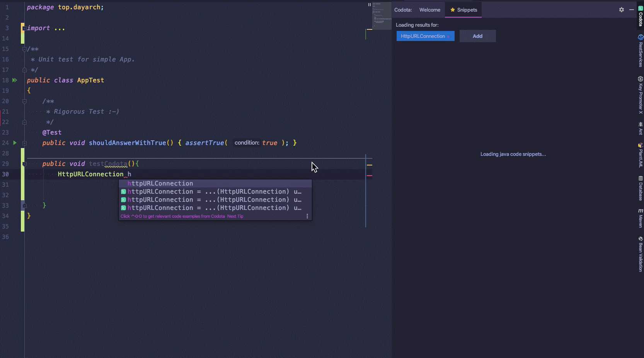Remove the HttpURLConnection search tag via its x
The image size is (644, 358).
(x=448, y=36)
